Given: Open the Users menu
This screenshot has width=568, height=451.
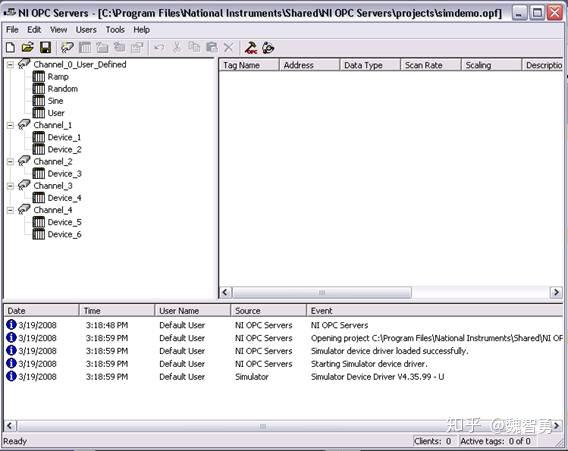Looking at the screenshot, I should [86, 30].
